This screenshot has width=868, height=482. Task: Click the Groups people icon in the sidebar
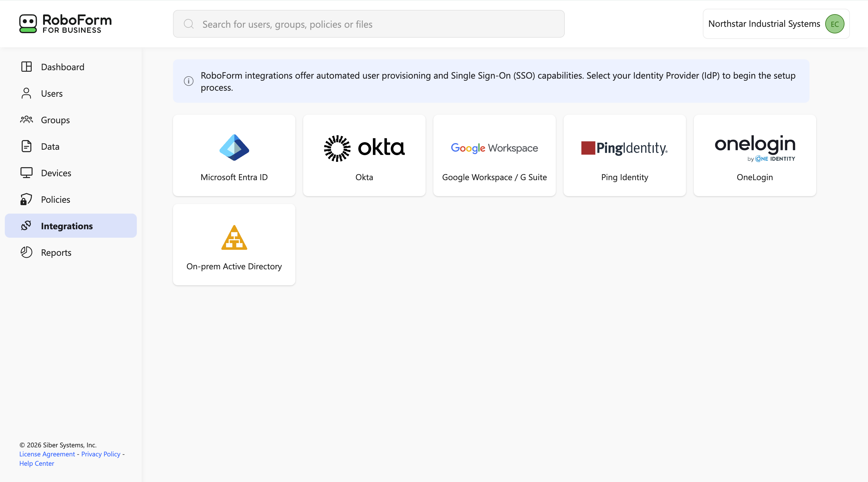tap(26, 120)
